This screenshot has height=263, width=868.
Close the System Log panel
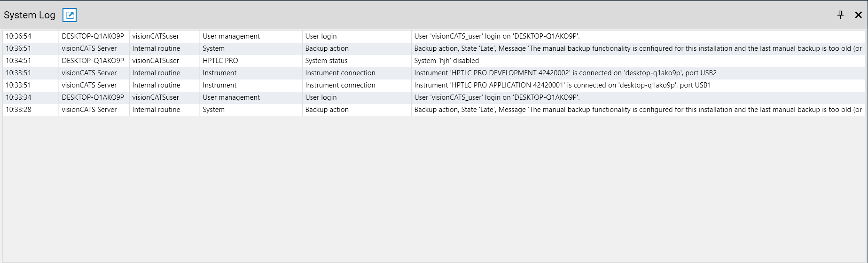coord(858,15)
